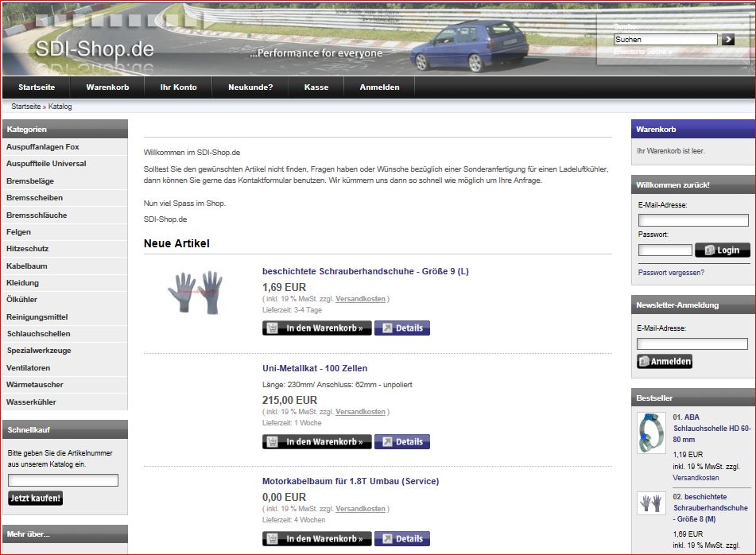This screenshot has height=555, width=756.
Task: Click the Suchen search input field
Action: tap(665, 39)
